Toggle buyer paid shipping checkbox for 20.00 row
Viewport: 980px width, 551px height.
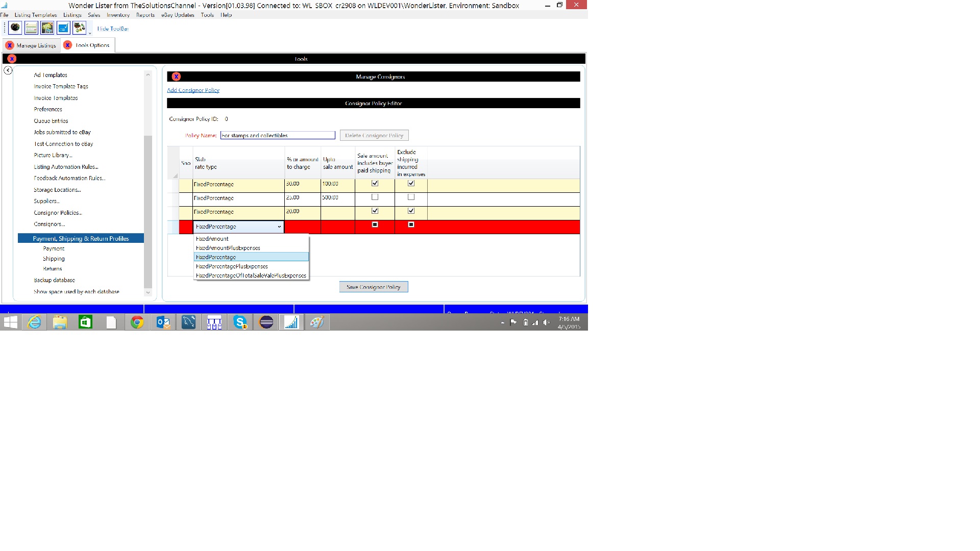tap(375, 211)
